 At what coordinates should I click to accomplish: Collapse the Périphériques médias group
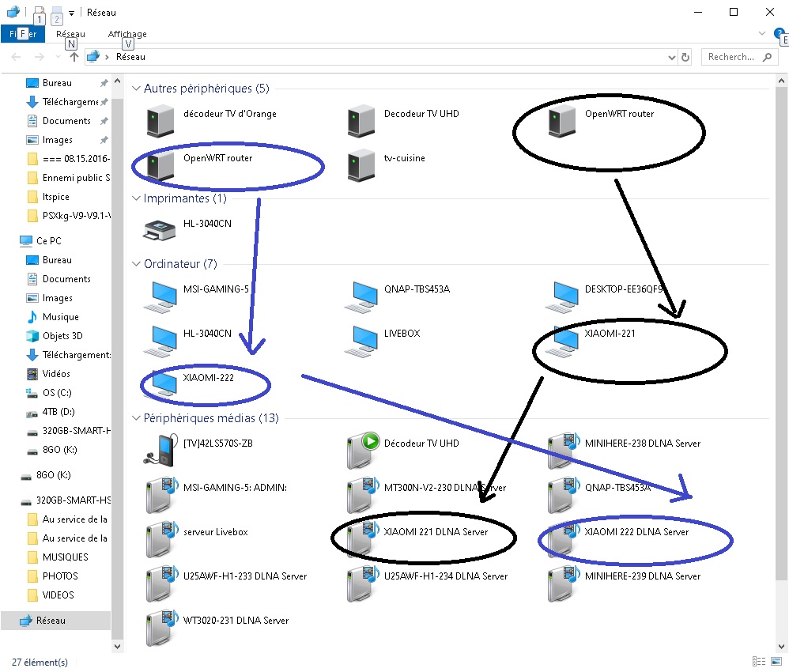[x=136, y=418]
